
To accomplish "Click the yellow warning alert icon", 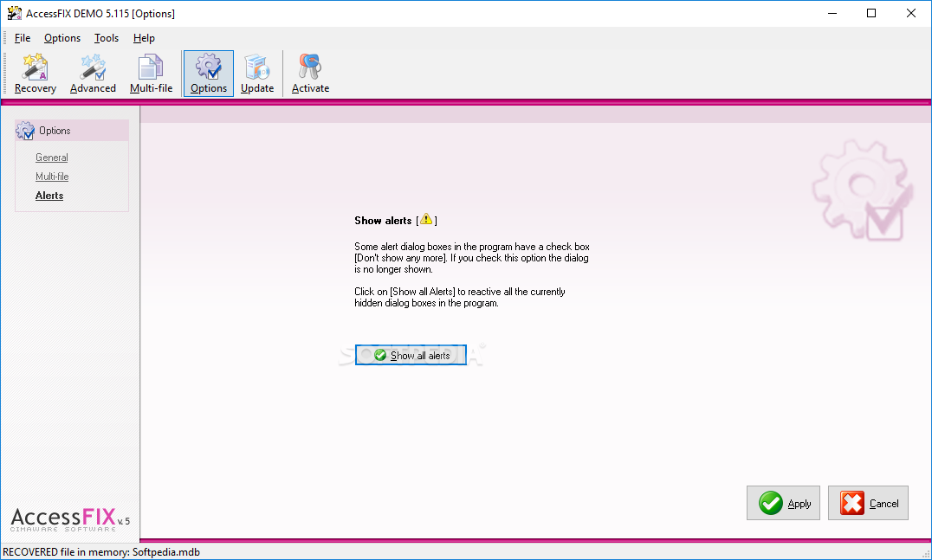I will pos(426,220).
